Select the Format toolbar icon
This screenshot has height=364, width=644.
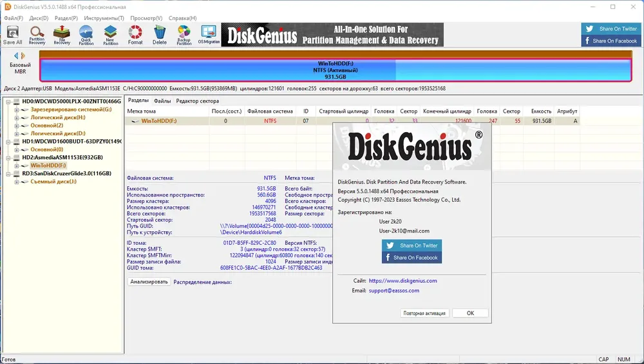[x=135, y=35]
